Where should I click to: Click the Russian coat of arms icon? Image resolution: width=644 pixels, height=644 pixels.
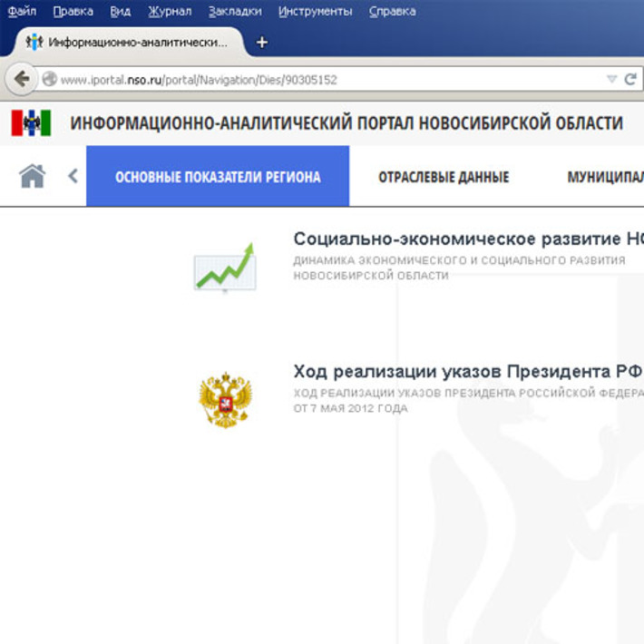[225, 400]
